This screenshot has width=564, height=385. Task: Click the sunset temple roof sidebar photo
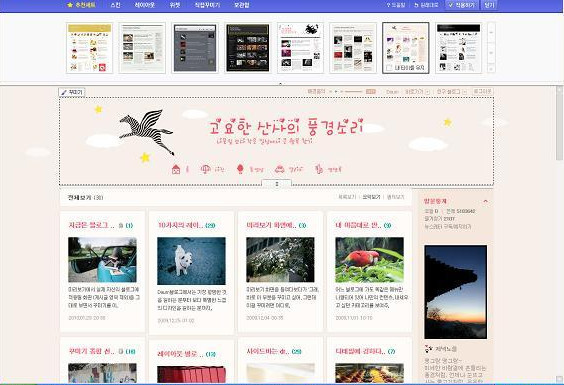click(x=455, y=292)
